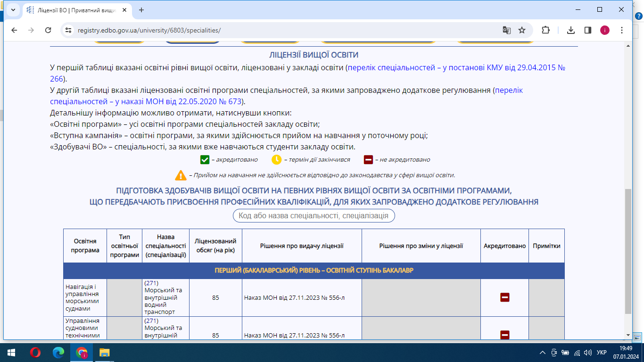Click the address bar URL
644x362 pixels.
point(149,30)
